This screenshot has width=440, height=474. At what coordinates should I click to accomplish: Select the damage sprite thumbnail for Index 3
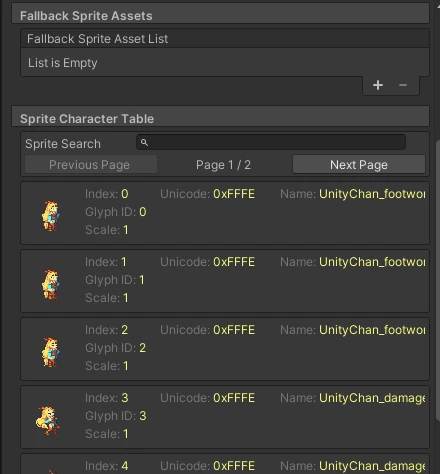click(x=48, y=421)
